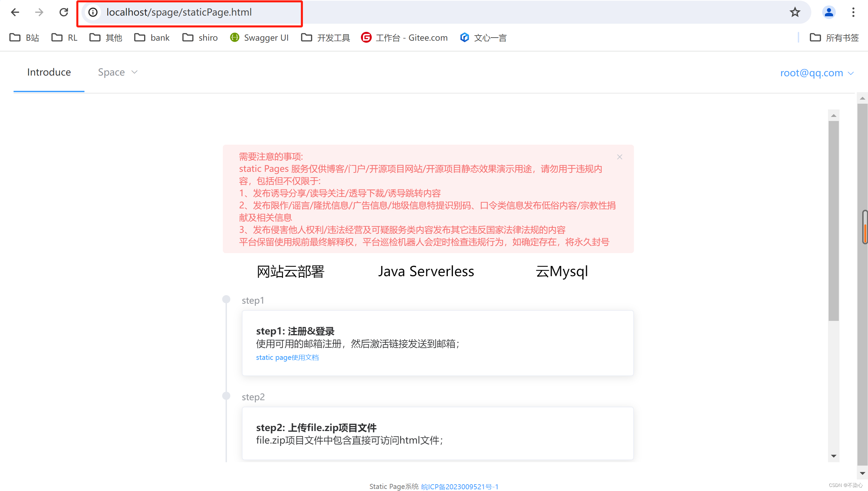Click the browser back arrow
The width and height of the screenshot is (868, 491).
click(15, 13)
